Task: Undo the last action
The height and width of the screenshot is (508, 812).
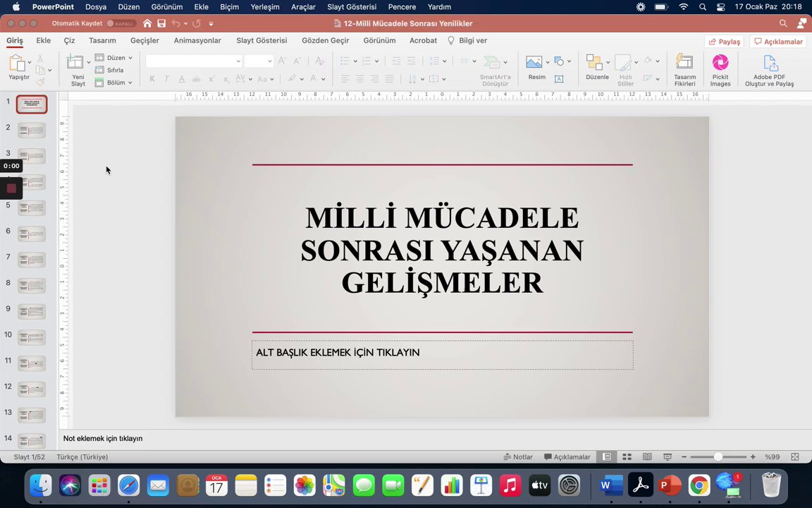Action: [x=176, y=23]
